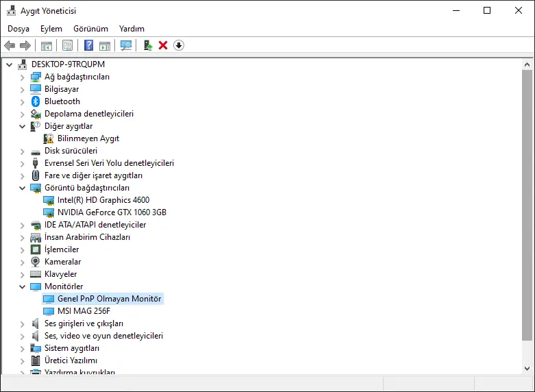Click the Forward arrow toolbar icon
535x392 pixels.
(25, 45)
